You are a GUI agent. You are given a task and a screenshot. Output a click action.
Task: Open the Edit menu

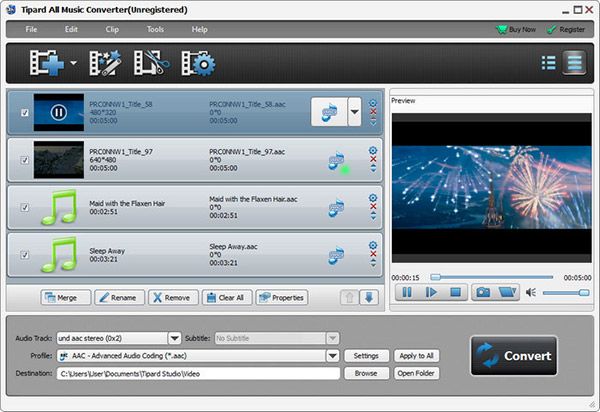(x=71, y=29)
